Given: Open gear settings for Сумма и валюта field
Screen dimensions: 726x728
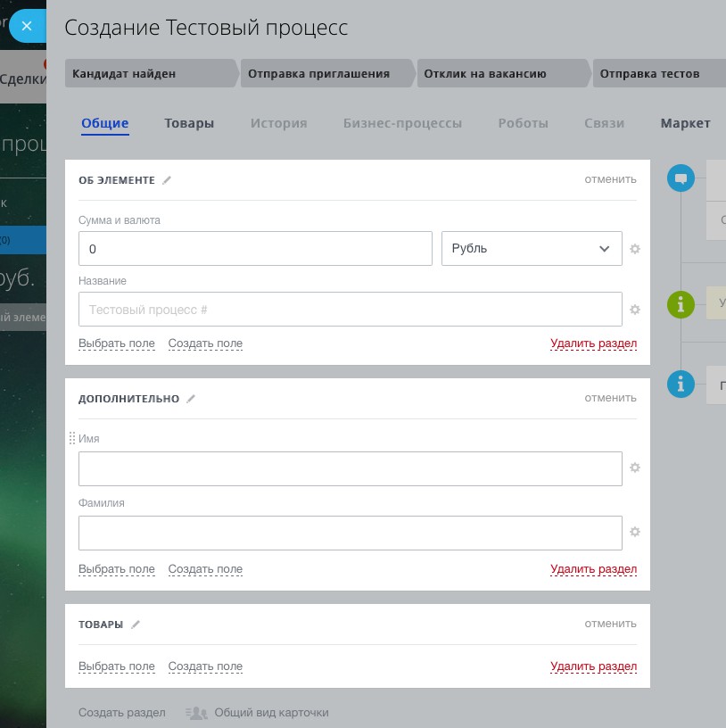Looking at the screenshot, I should [635, 249].
